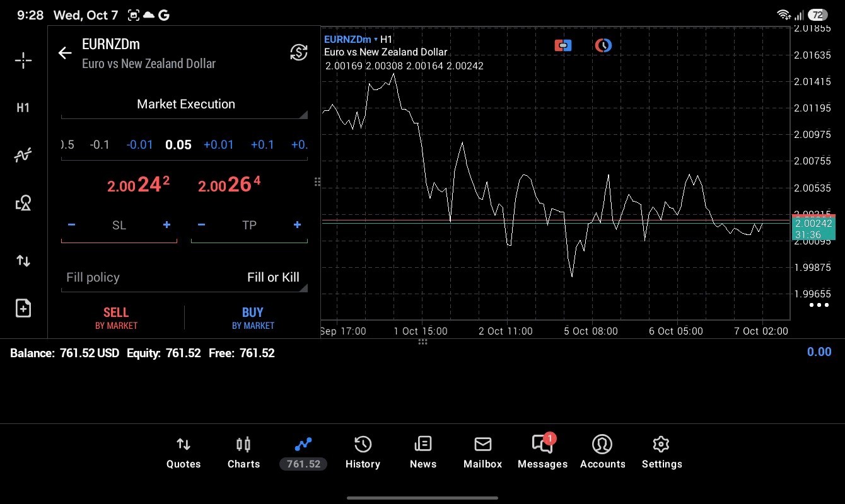Tap the horizontal chart divider handle

pos(422,342)
